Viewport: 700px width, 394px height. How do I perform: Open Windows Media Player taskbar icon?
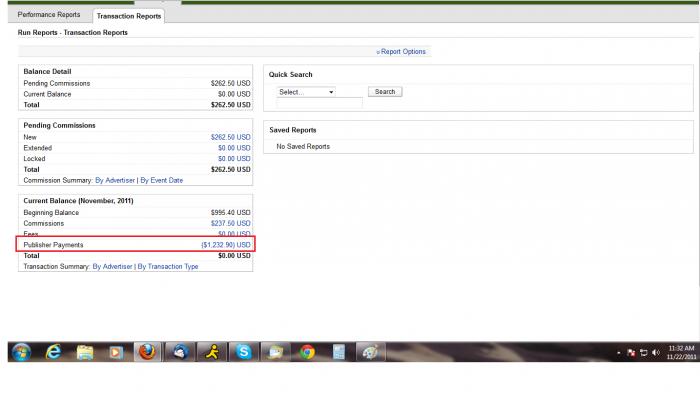pyautogui.click(x=116, y=353)
